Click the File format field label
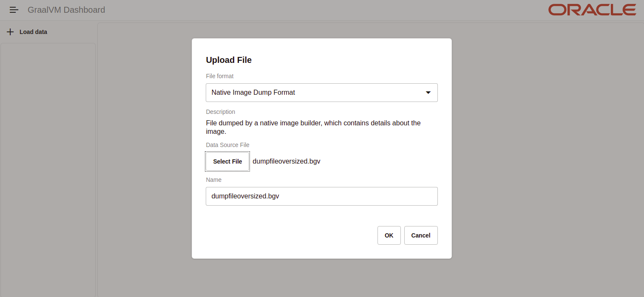The height and width of the screenshot is (297, 644). click(220, 76)
